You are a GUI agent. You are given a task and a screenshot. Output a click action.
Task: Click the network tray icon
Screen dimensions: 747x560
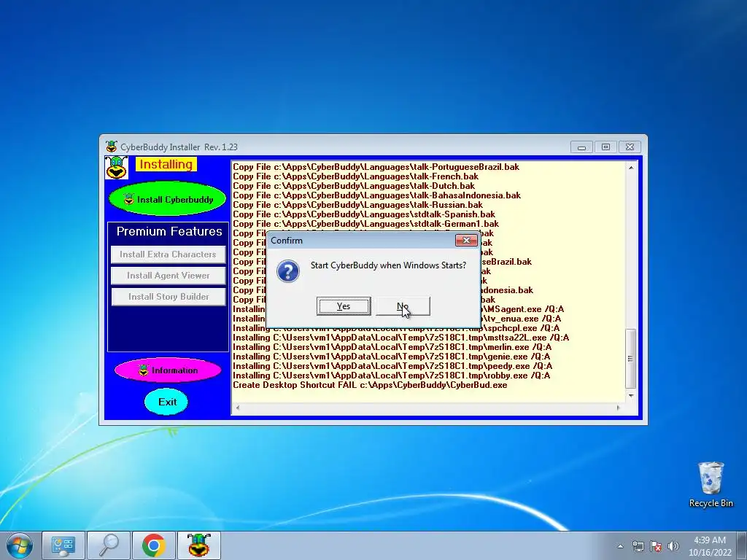click(x=638, y=546)
